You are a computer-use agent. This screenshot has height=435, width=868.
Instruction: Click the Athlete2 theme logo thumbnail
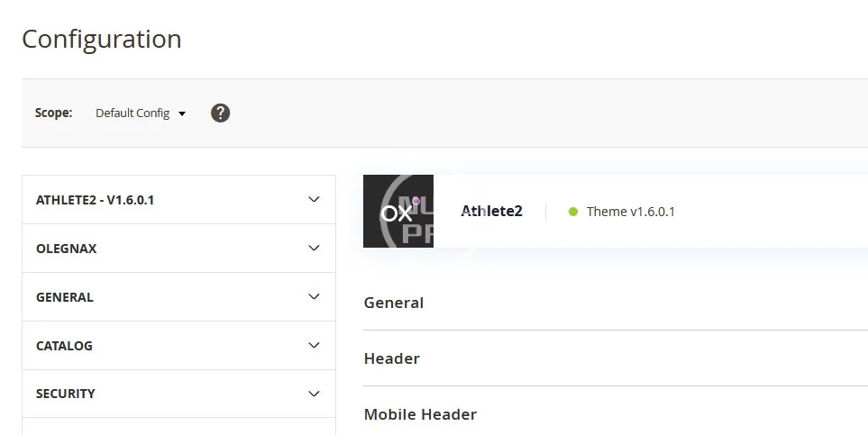pos(398,212)
